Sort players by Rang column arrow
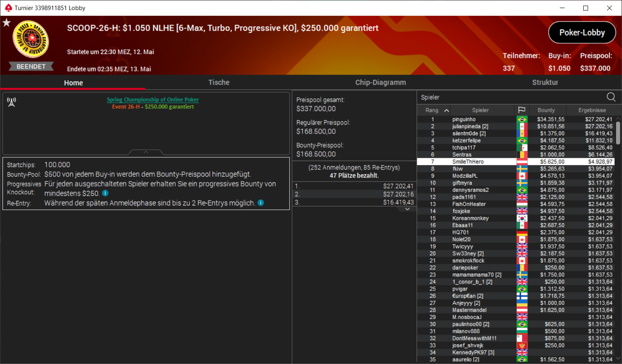Screen dimensions: 622x364 [446, 110]
